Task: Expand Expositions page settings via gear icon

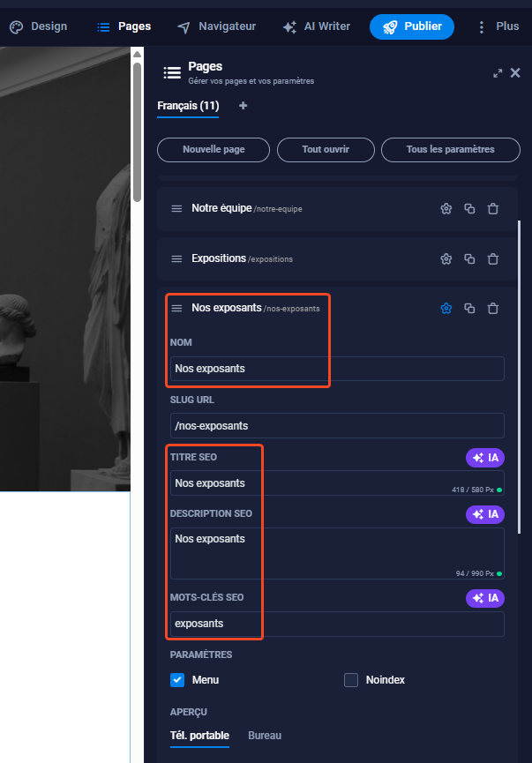Action: [446, 258]
